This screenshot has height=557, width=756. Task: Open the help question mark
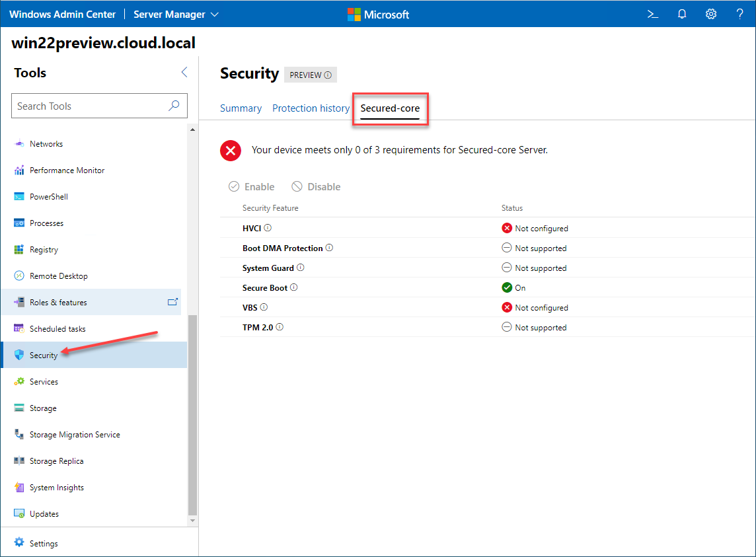739,15
